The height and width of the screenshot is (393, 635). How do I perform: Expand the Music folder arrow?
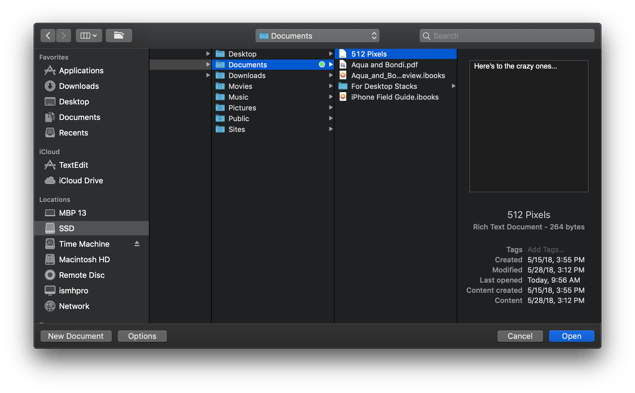[x=330, y=97]
